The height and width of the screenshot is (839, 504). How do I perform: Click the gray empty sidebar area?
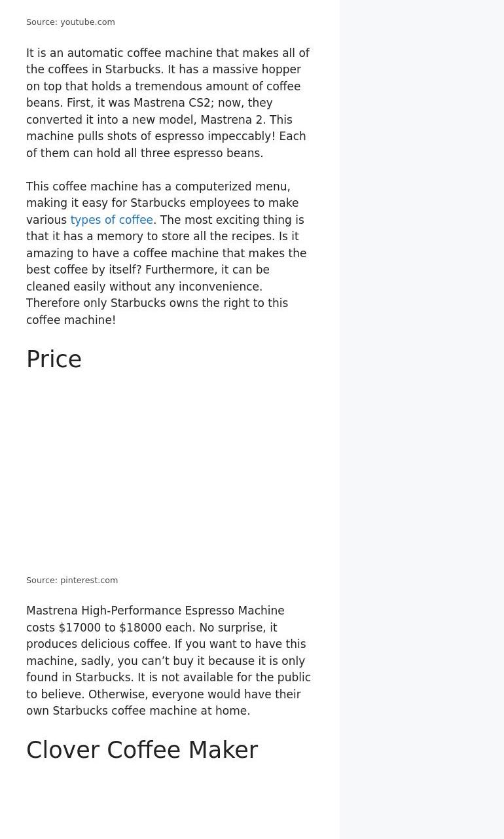(x=422, y=419)
